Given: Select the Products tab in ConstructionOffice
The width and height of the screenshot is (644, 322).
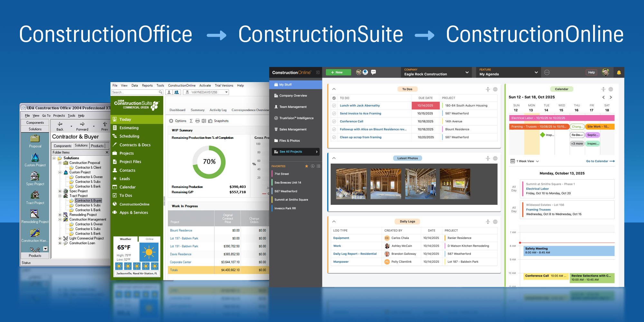Looking at the screenshot, I should (x=97, y=146).
